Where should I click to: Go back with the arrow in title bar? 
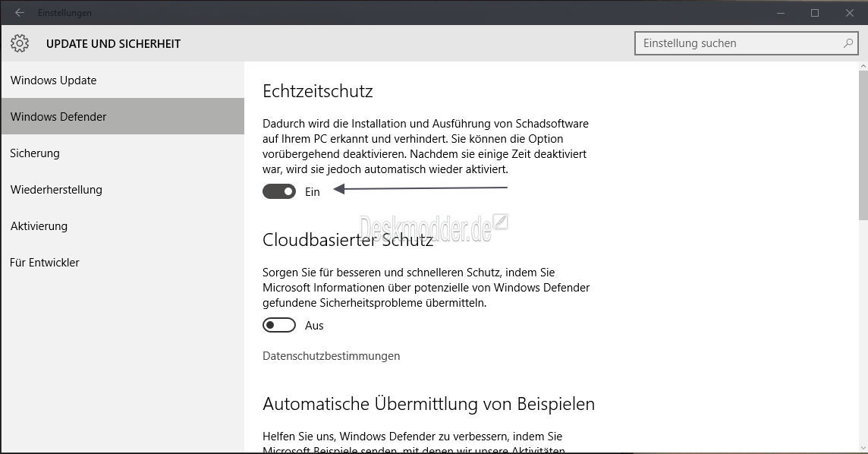click(x=20, y=12)
